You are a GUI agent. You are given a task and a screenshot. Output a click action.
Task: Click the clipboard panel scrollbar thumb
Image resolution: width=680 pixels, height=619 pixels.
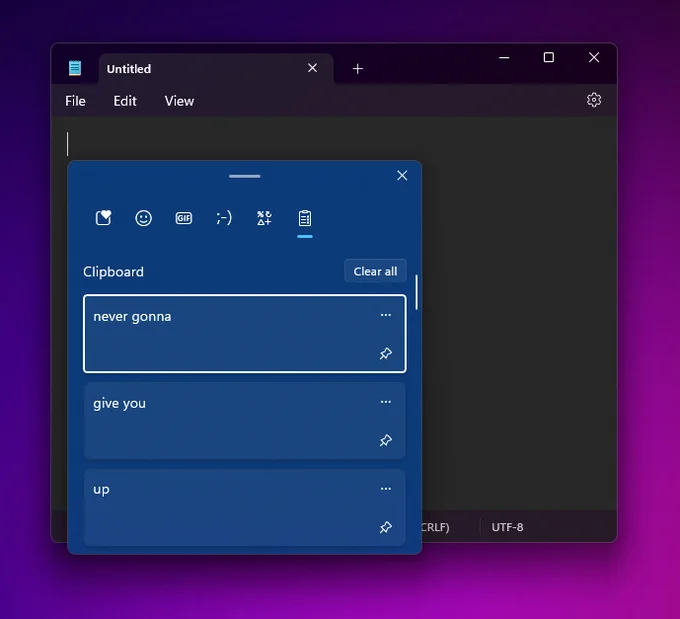click(416, 292)
